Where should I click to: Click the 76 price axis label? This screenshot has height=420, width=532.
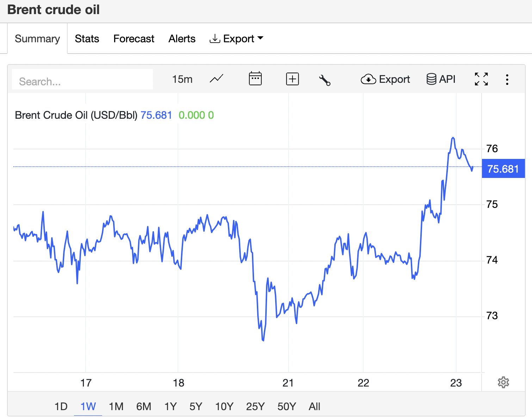pos(492,148)
